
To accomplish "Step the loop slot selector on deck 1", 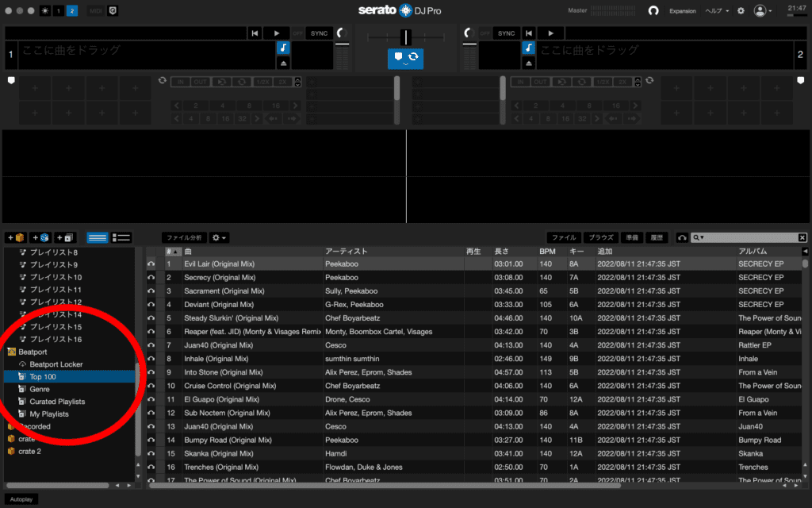I will 297,82.
